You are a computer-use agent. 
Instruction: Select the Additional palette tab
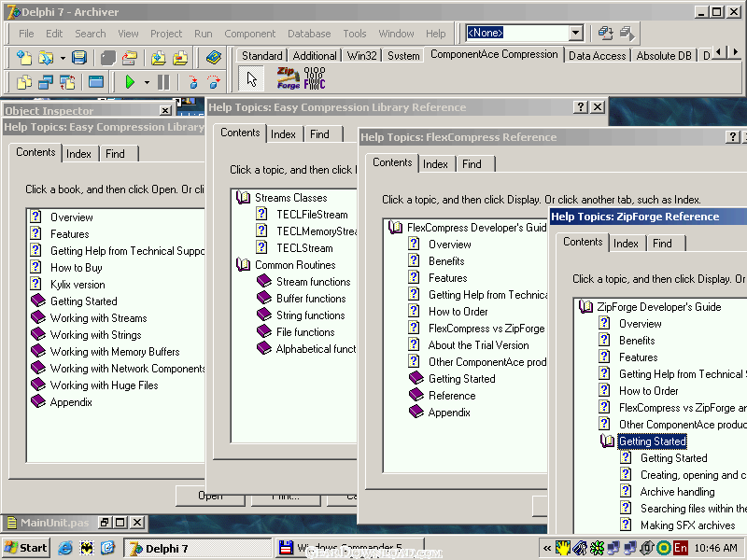pyautogui.click(x=315, y=56)
